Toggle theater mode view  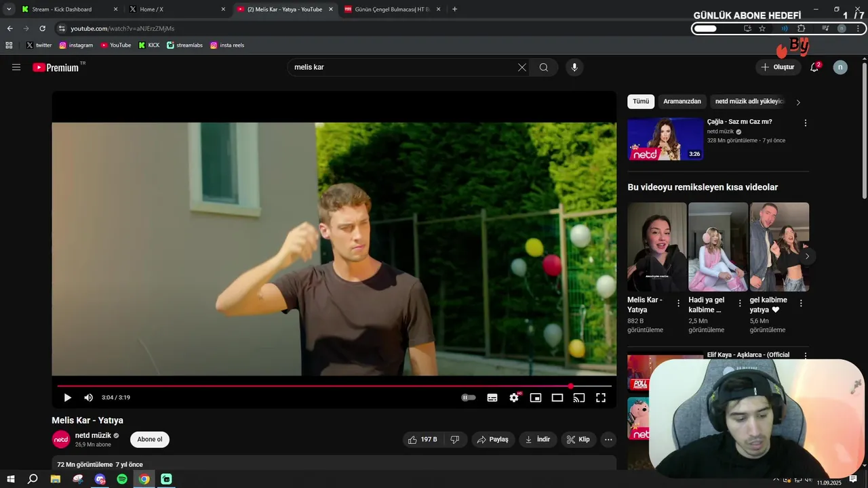tap(557, 398)
